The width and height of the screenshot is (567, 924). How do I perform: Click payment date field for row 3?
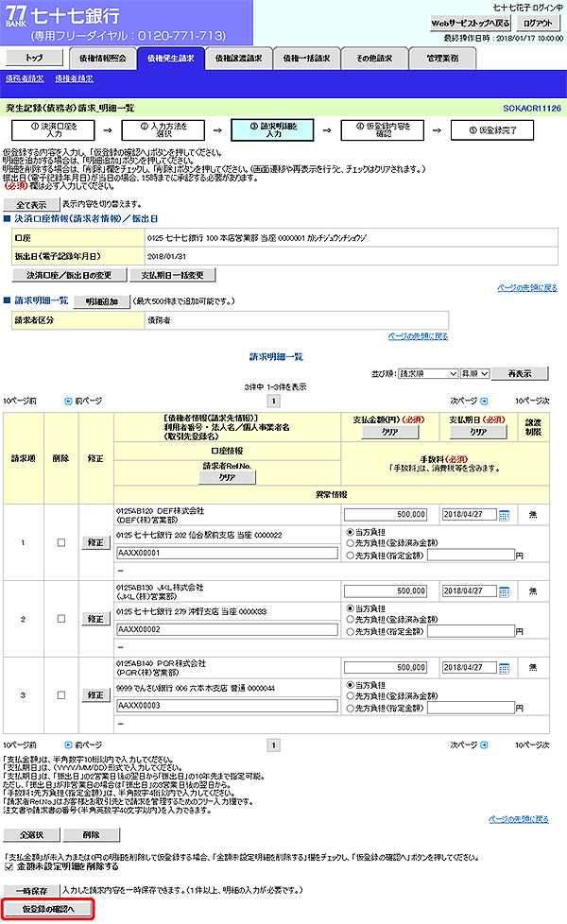469,668
